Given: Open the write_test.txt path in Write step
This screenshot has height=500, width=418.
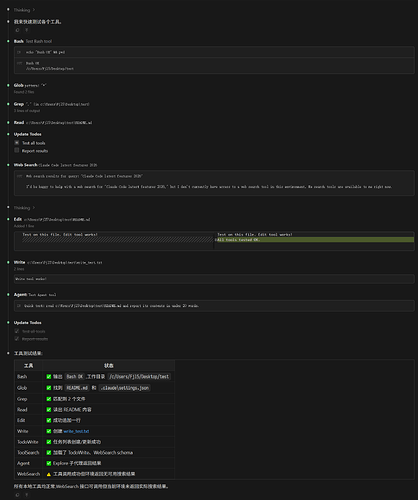Looking at the screenshot, I should (x=65, y=263).
